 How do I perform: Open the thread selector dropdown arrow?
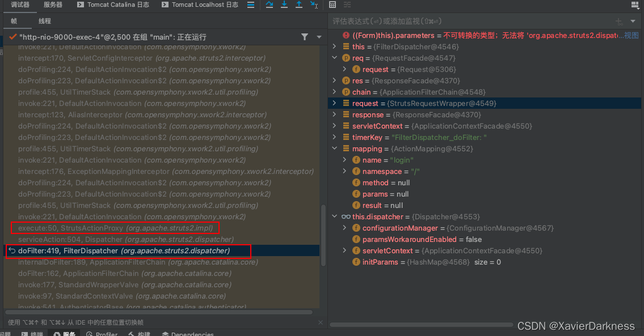[319, 37]
